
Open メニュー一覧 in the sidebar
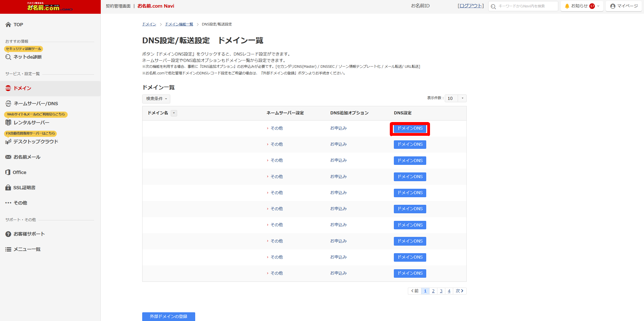click(27, 249)
